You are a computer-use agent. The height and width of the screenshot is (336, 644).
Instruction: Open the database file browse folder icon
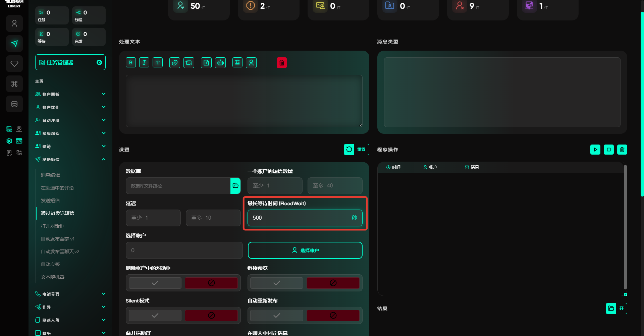(x=235, y=186)
